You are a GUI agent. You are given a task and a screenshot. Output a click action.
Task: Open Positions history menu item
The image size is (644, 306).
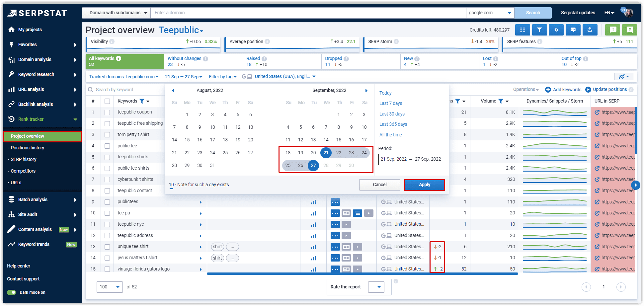click(27, 148)
